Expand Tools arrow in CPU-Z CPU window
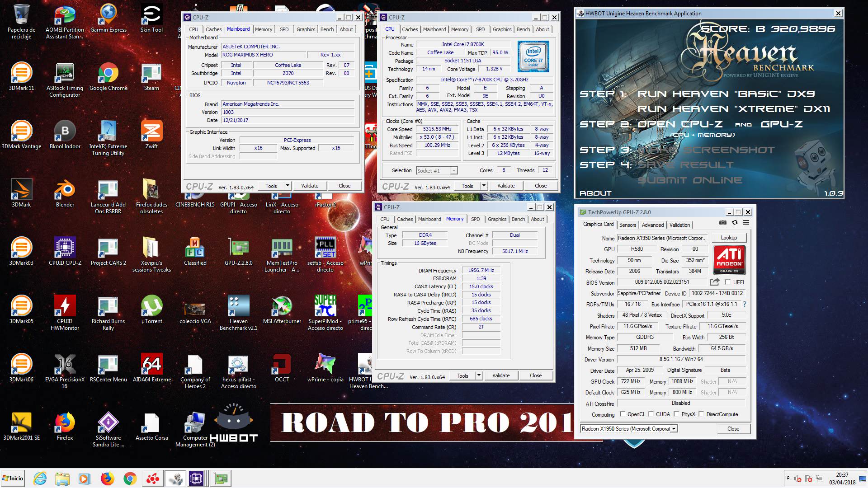 point(484,186)
